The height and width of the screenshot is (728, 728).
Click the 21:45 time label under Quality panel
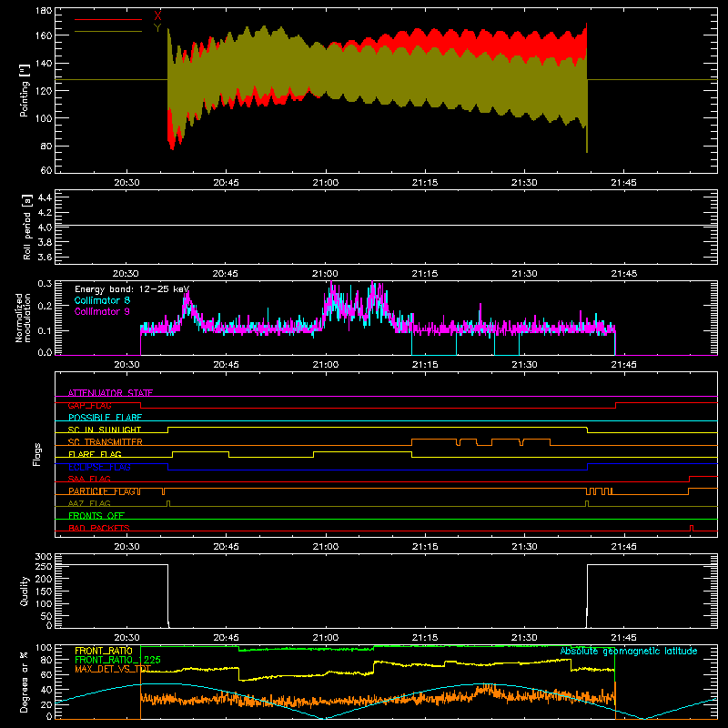click(623, 638)
